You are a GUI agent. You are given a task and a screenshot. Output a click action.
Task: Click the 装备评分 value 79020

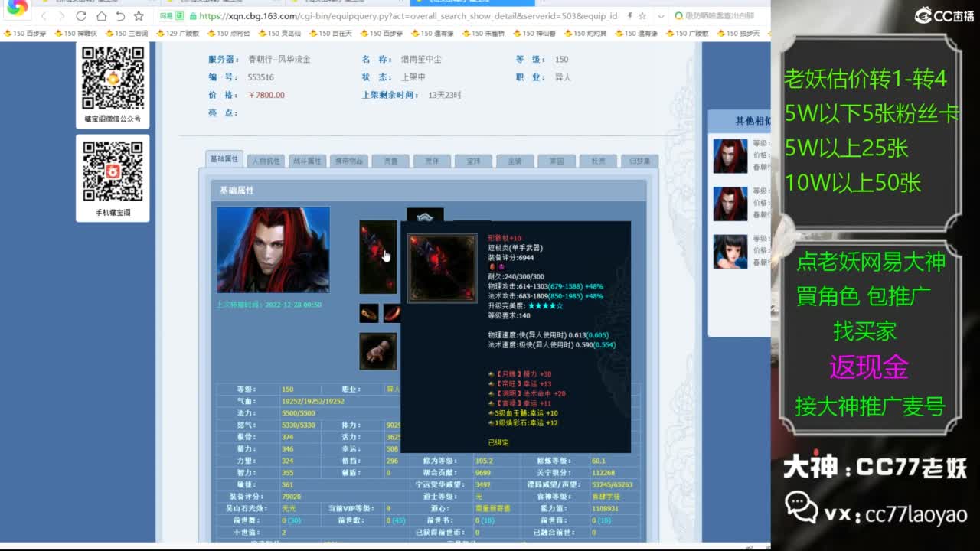coord(292,497)
